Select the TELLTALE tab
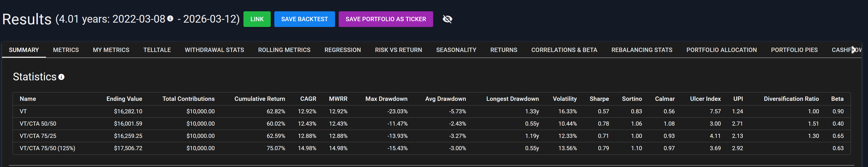The width and height of the screenshot is (868, 167). click(157, 50)
